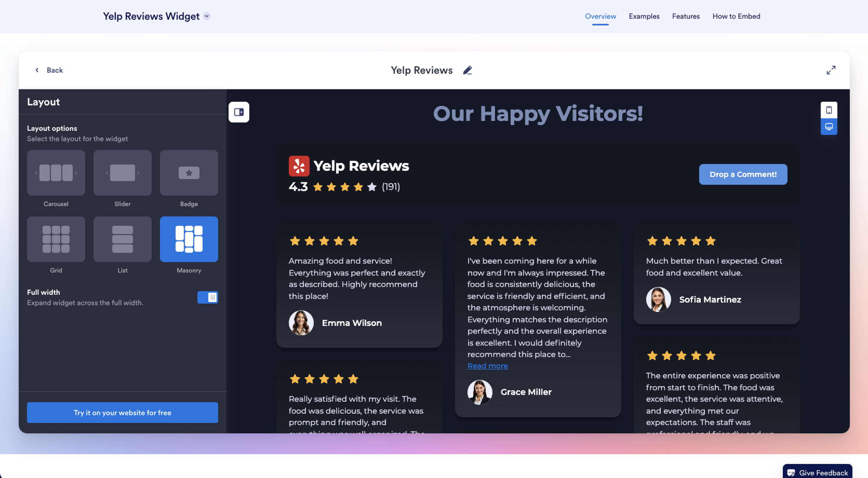The height and width of the screenshot is (478, 868).
Task: Expand preview to fullscreen
Action: click(831, 70)
